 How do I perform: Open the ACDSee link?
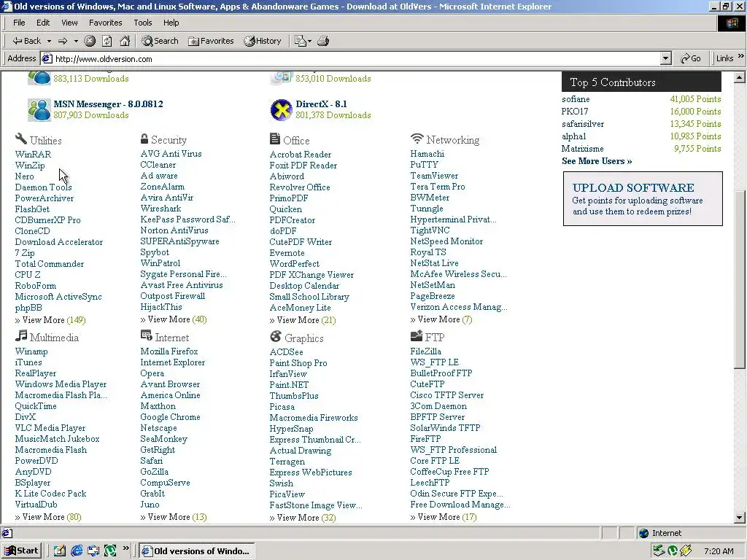286,352
